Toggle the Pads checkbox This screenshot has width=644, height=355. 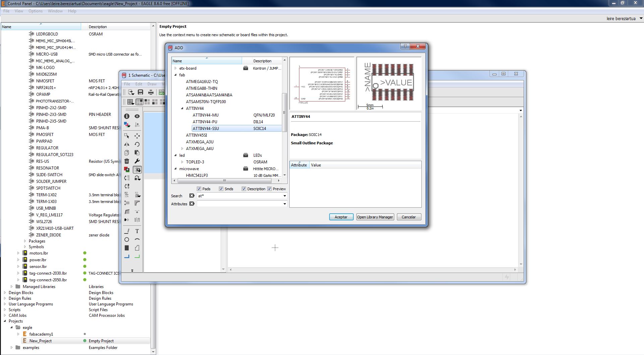(x=199, y=189)
